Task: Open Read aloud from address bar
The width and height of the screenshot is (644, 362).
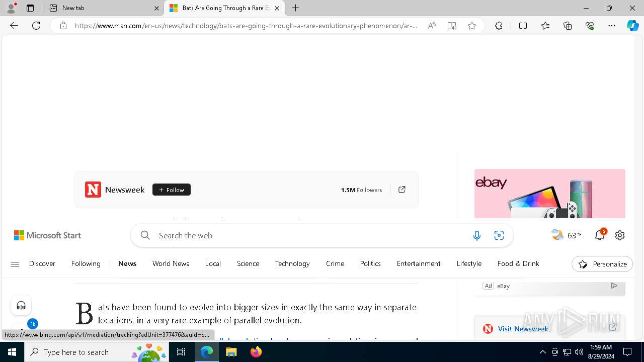Action: (432, 26)
